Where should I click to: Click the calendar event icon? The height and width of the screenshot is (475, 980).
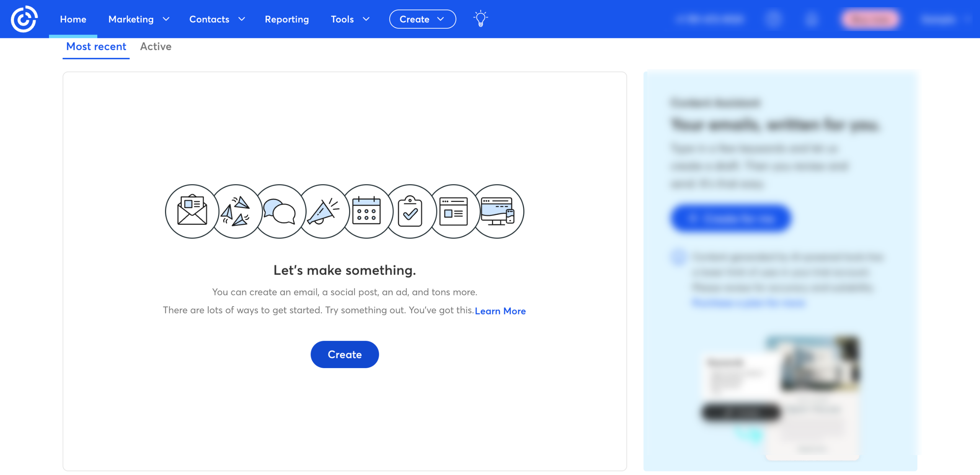pyautogui.click(x=366, y=211)
